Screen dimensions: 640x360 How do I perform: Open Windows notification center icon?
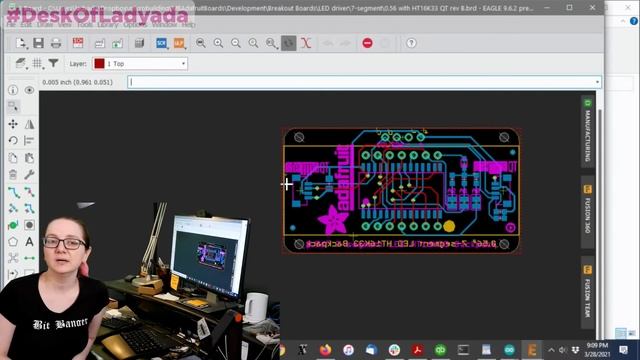pyautogui.click(x=623, y=350)
